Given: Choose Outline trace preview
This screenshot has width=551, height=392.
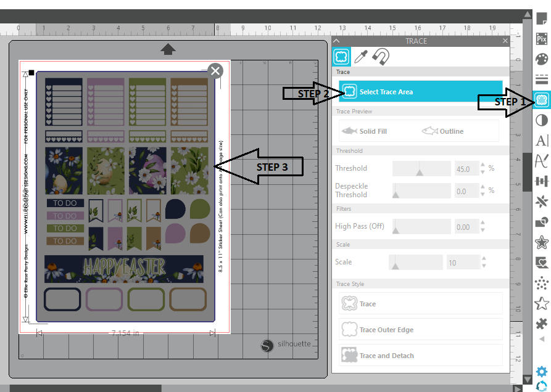Looking at the screenshot, I should pyautogui.click(x=443, y=131).
